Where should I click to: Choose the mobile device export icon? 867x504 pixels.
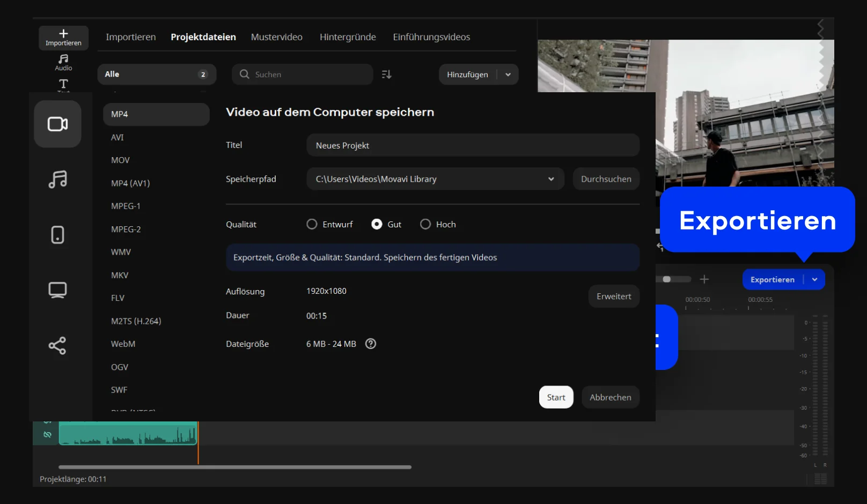point(57,235)
